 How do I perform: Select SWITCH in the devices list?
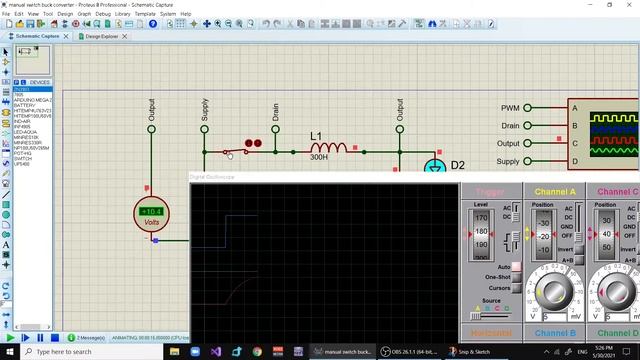[23, 158]
